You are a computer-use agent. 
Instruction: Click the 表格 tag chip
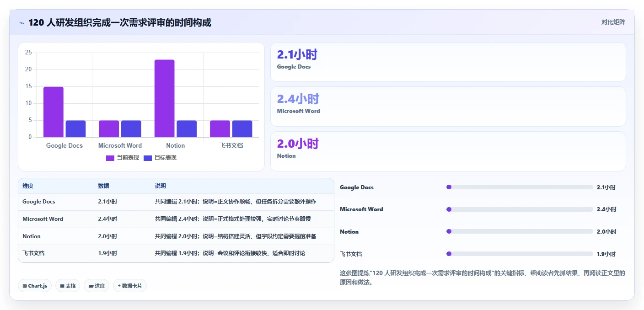[x=68, y=286]
